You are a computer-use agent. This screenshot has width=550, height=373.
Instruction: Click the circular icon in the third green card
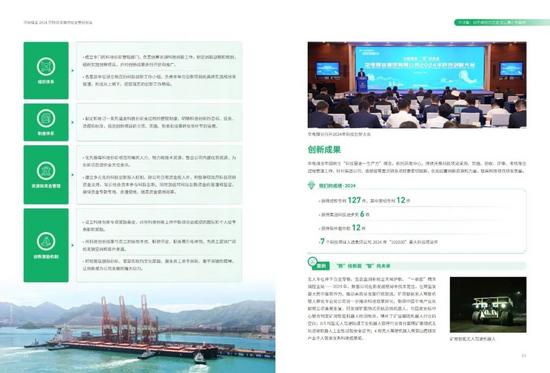point(46,171)
